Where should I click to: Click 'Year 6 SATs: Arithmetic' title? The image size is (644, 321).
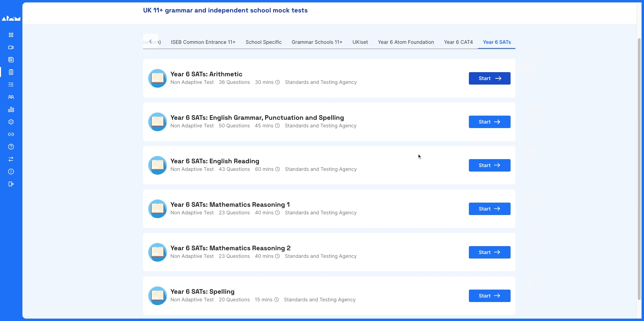tap(206, 74)
